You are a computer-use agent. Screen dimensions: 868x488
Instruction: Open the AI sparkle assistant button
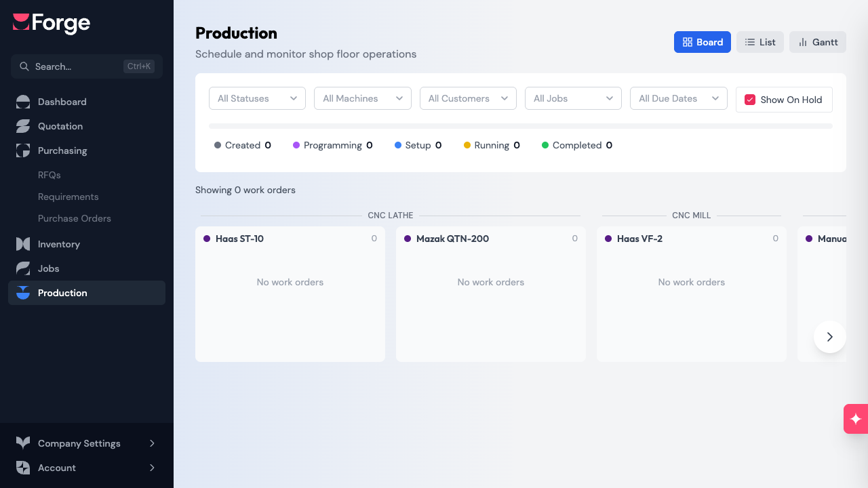855,419
